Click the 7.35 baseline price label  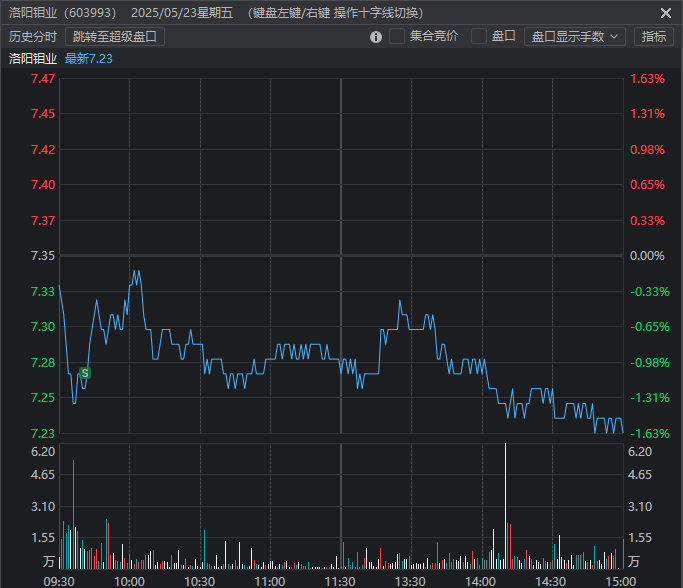pyautogui.click(x=43, y=256)
